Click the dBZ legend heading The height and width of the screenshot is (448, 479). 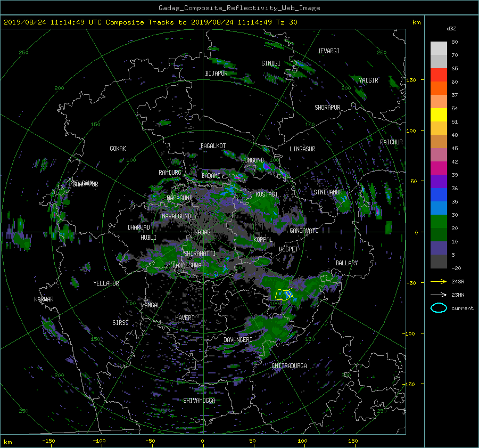pyautogui.click(x=451, y=29)
